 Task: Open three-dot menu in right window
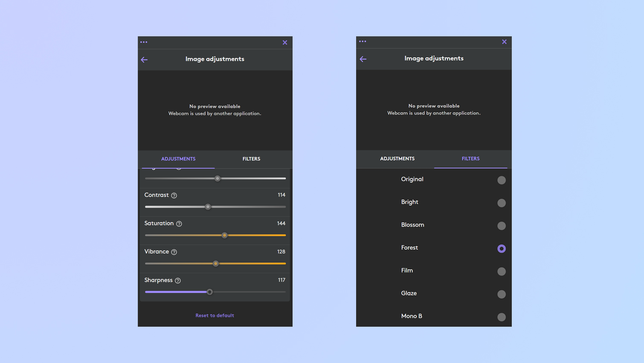(x=363, y=41)
